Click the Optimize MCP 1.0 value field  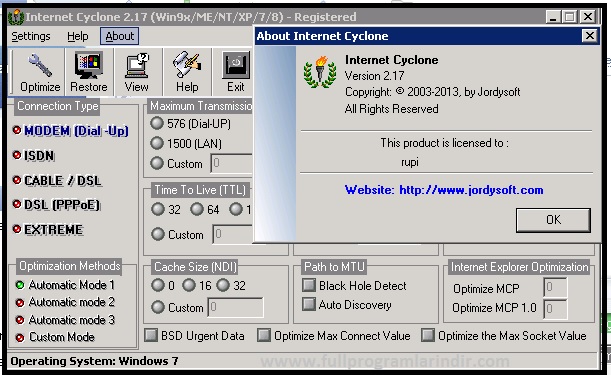[x=555, y=309]
